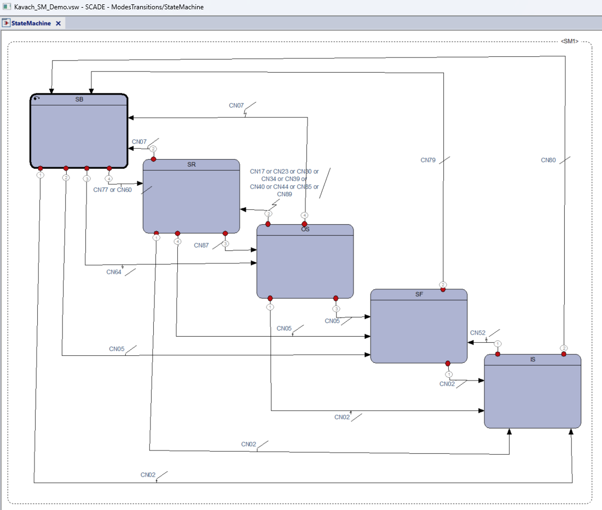
Task: Click the CN87 transition label
Action: pyautogui.click(x=201, y=245)
